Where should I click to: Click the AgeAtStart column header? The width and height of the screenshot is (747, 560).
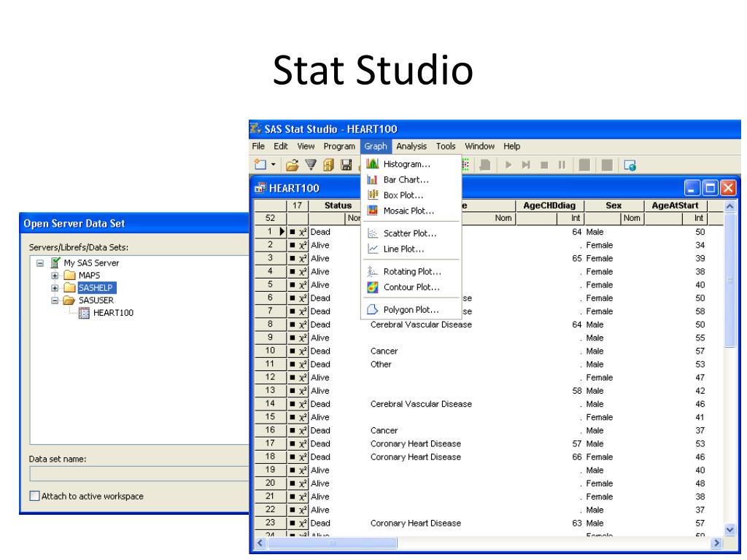point(675,206)
